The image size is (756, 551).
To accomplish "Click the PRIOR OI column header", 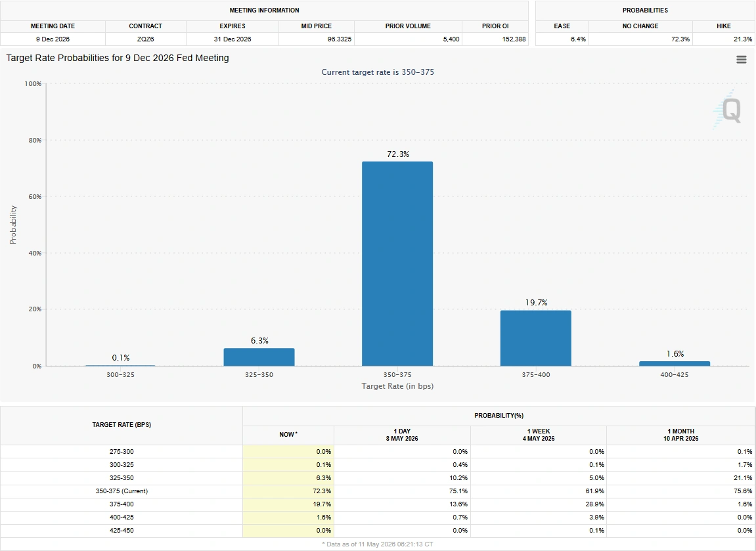I will [x=495, y=26].
